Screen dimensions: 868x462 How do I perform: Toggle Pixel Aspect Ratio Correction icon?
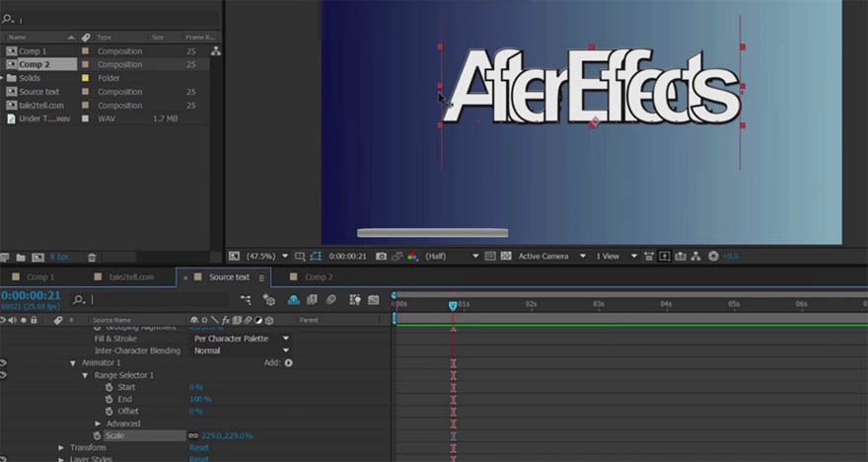[x=649, y=256]
